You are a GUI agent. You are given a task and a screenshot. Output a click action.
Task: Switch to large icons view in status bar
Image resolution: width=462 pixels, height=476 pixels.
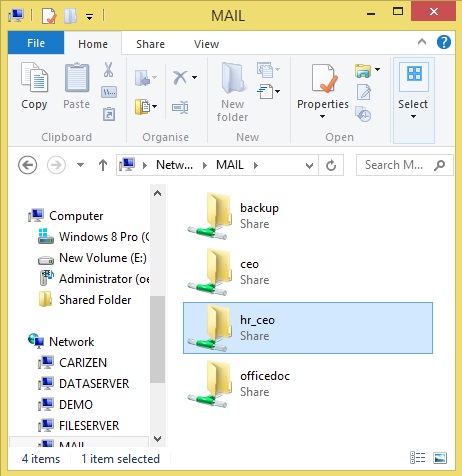pyautogui.click(x=440, y=458)
